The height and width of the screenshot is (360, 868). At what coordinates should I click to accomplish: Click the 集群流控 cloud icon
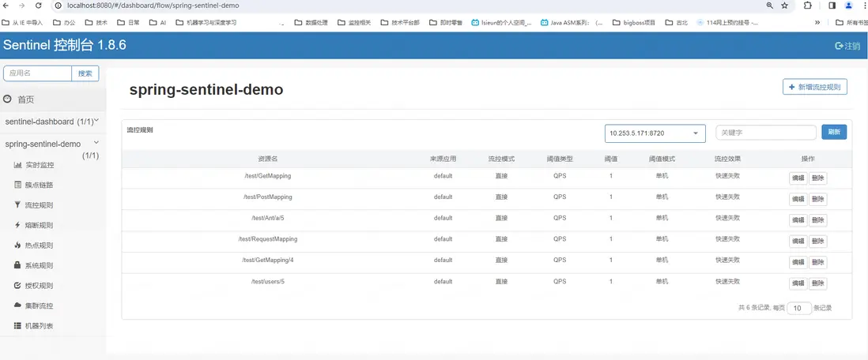coord(17,306)
